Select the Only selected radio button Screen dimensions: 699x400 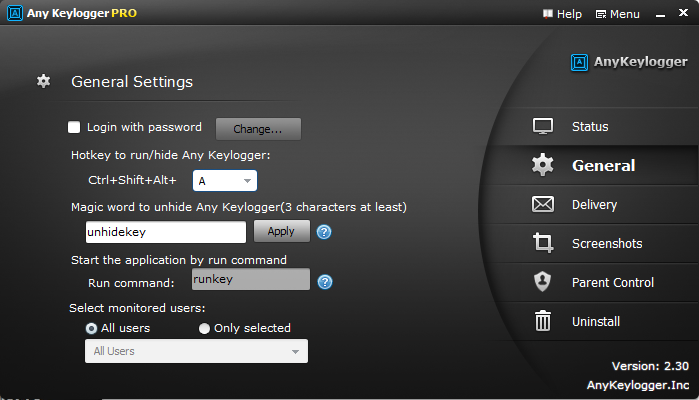(x=205, y=328)
